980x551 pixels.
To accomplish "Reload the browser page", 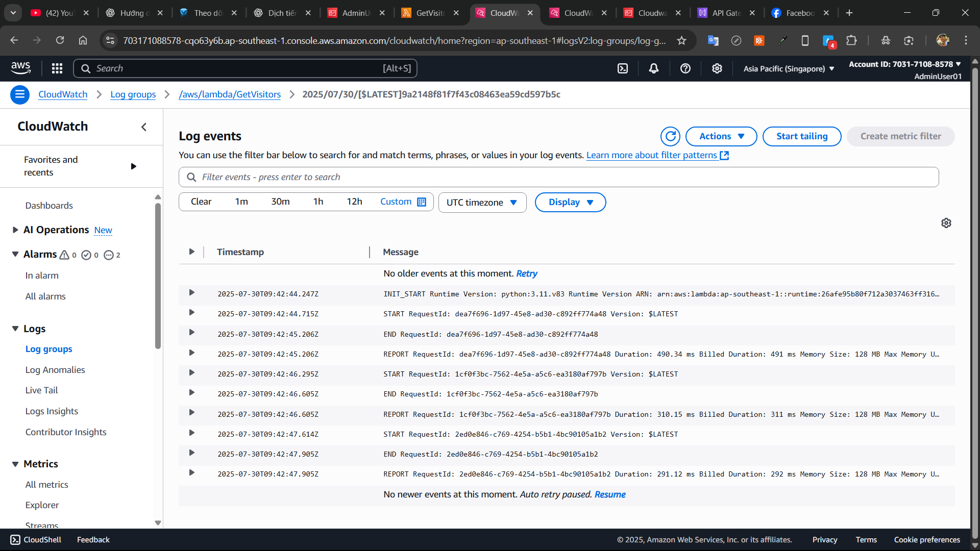I will (60, 40).
